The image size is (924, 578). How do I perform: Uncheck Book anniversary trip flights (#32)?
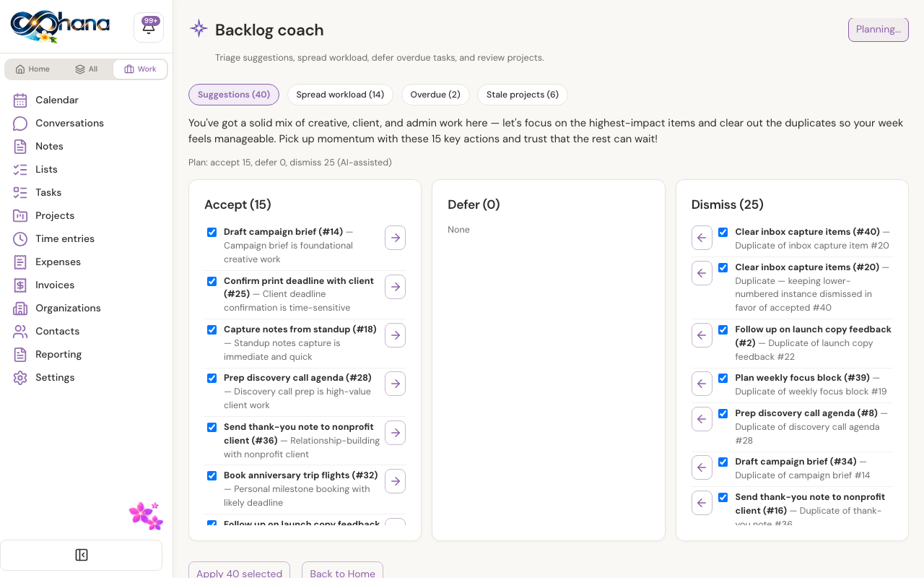click(x=212, y=475)
